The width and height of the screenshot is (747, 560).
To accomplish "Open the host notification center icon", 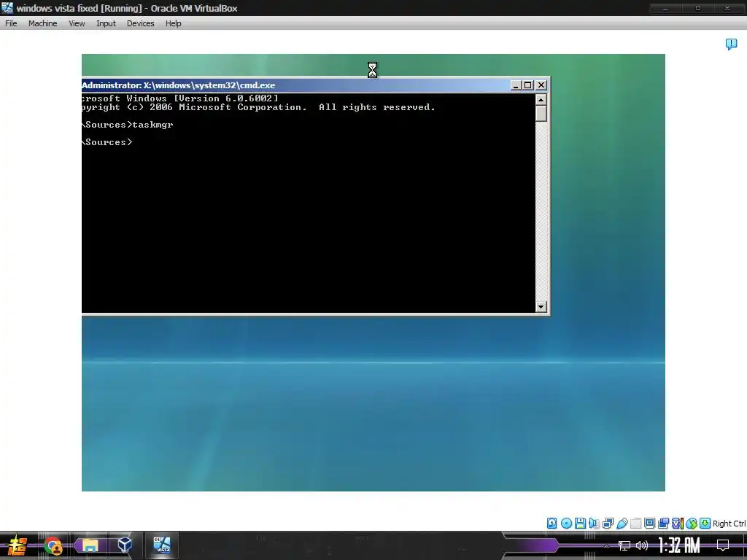I will [x=723, y=545].
